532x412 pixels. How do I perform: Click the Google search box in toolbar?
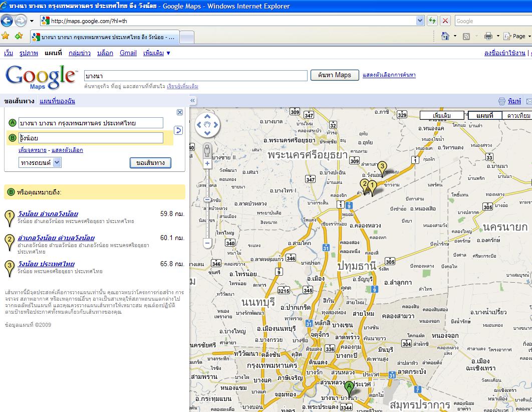coord(493,21)
